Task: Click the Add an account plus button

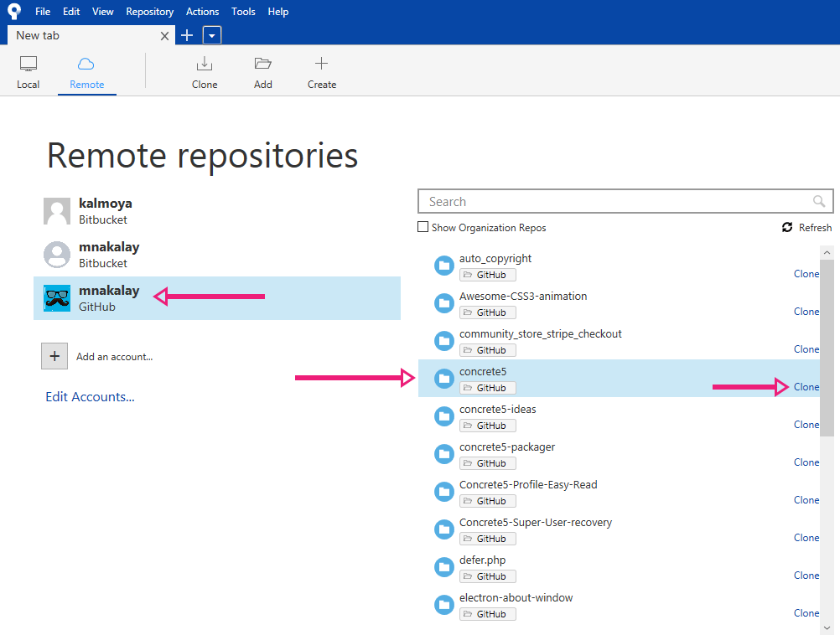Action: click(54, 356)
